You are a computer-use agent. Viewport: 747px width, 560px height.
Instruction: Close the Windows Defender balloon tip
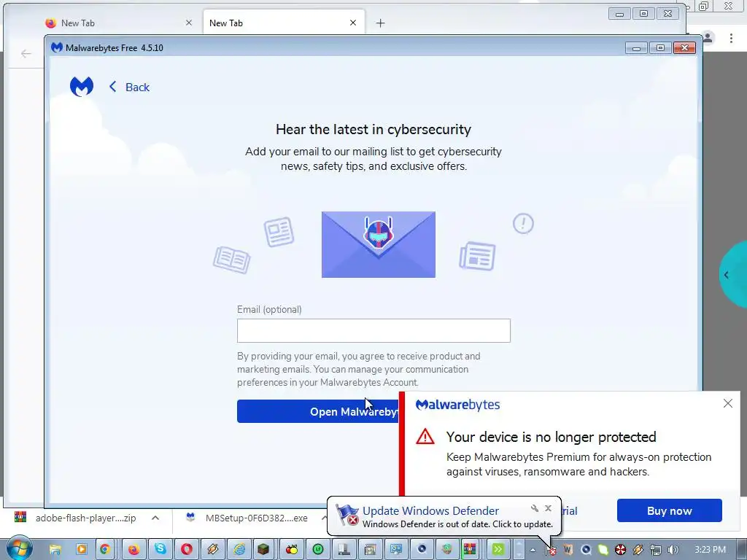point(548,508)
